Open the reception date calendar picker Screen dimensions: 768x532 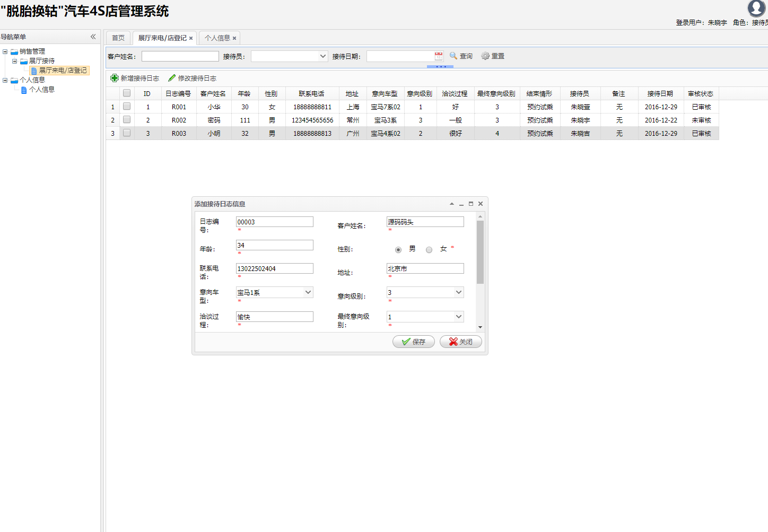pos(439,56)
